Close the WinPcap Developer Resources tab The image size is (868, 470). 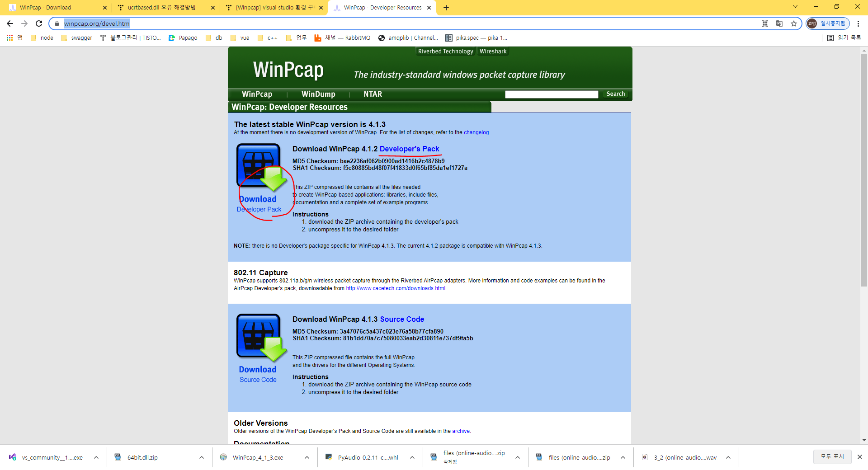[429, 8]
